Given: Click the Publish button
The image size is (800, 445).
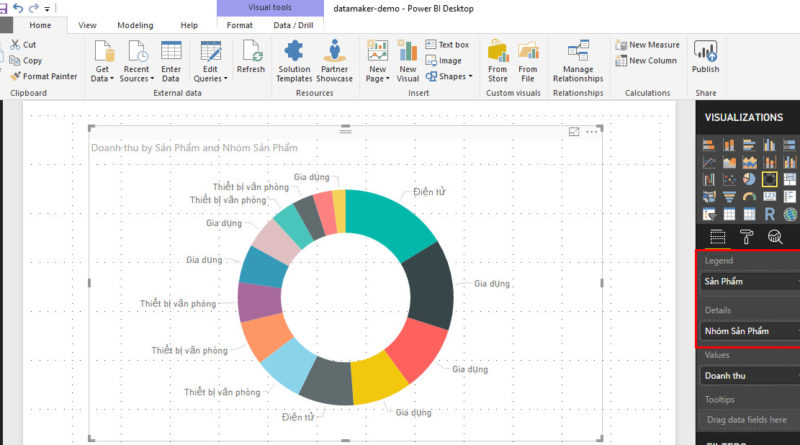Looking at the screenshot, I should 705,58.
